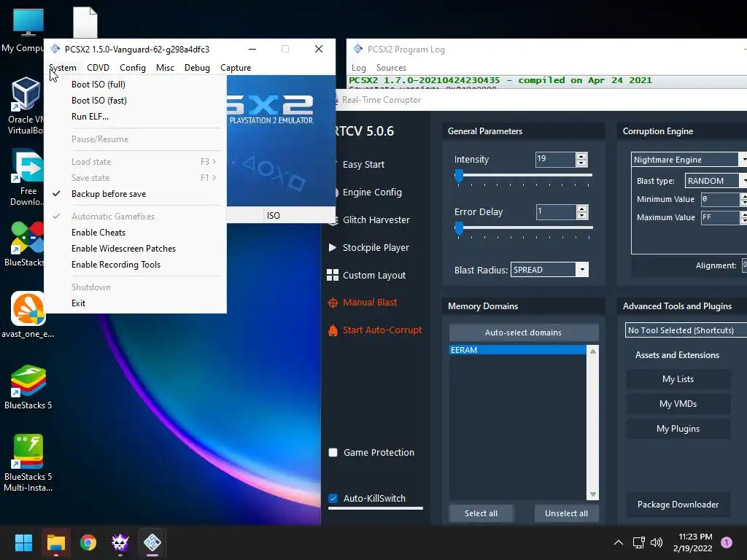Open My Plugins button

pos(678,429)
